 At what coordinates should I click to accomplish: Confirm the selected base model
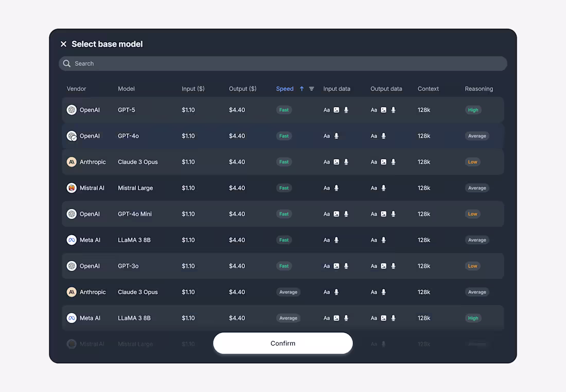tap(282, 343)
